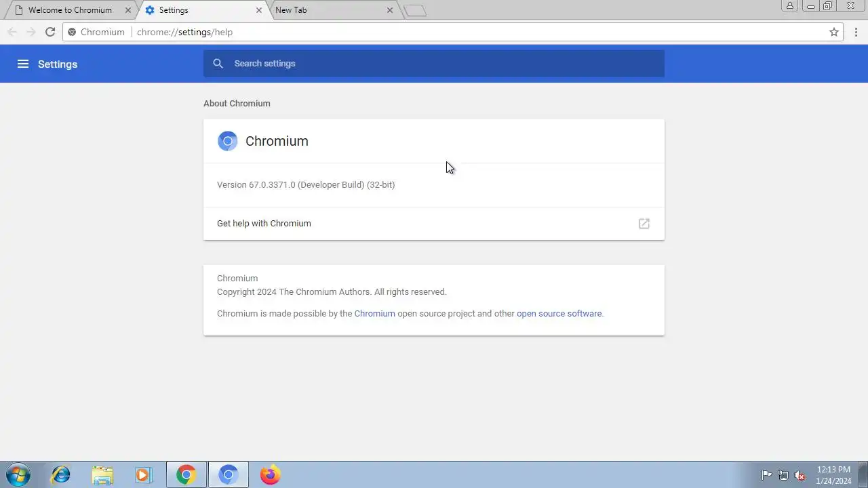The image size is (868, 488).
Task: Reload the current page
Action: point(50,32)
